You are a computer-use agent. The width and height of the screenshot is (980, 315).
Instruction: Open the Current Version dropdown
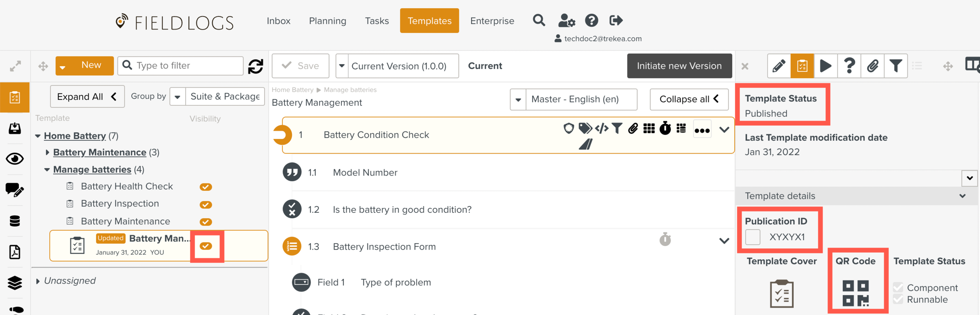point(342,66)
